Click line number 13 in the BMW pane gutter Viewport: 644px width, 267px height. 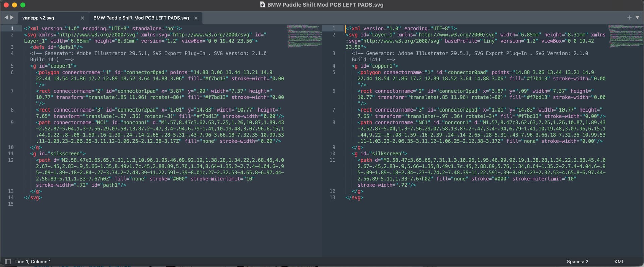[332, 197]
